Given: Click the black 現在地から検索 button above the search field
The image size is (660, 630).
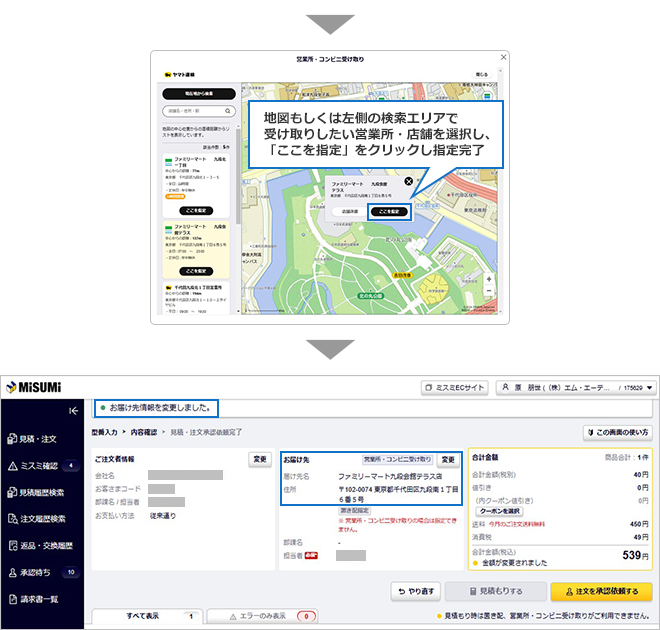Looking at the screenshot, I should pos(199,93).
